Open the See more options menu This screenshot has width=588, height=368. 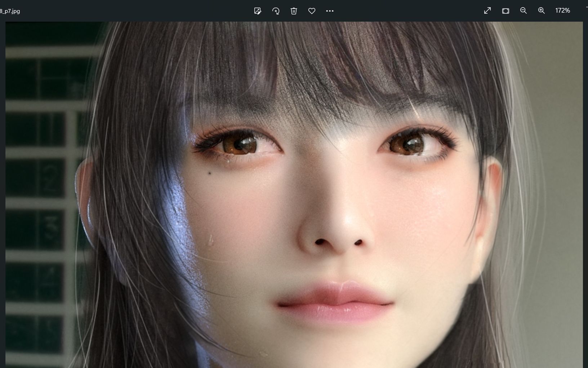330,11
